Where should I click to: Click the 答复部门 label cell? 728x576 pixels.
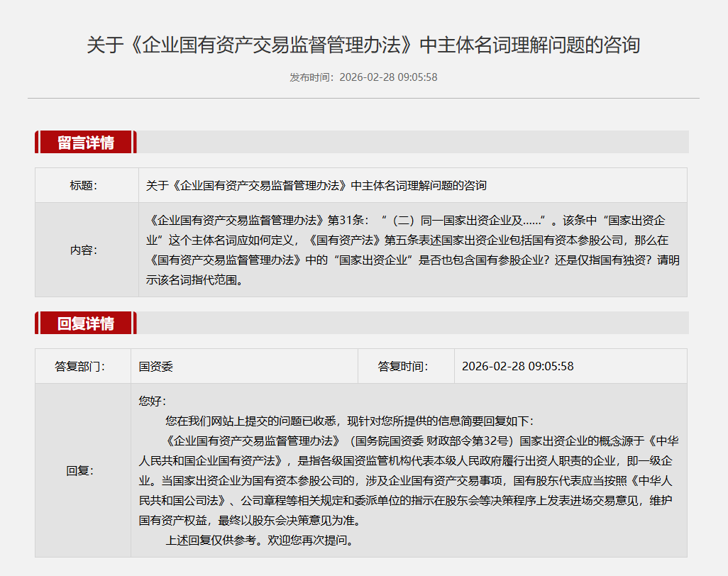tap(79, 367)
